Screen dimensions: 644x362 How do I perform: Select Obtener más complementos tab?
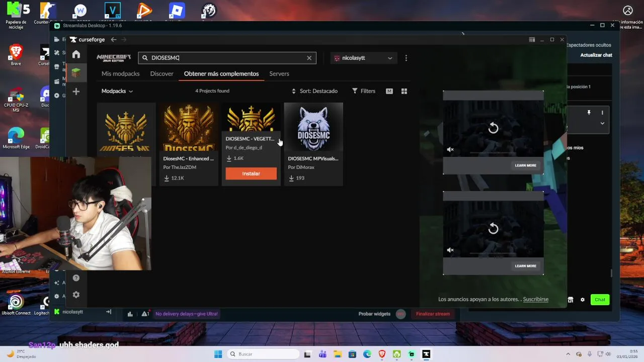coord(221,74)
